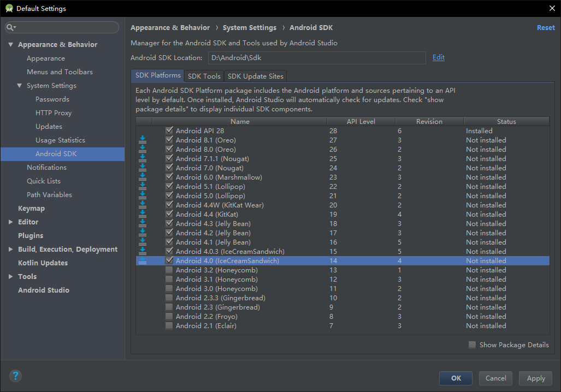
Task: Open Plugins settings page
Action: click(x=31, y=236)
